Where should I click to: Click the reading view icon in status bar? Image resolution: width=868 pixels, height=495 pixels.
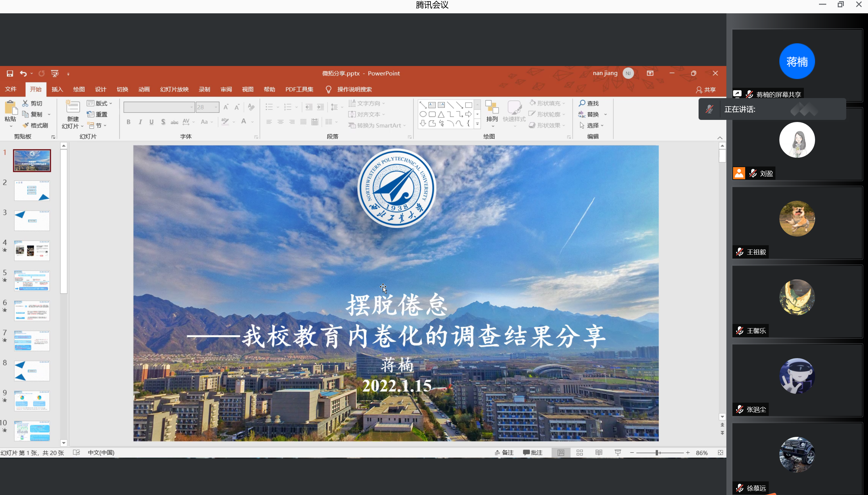[x=599, y=453]
